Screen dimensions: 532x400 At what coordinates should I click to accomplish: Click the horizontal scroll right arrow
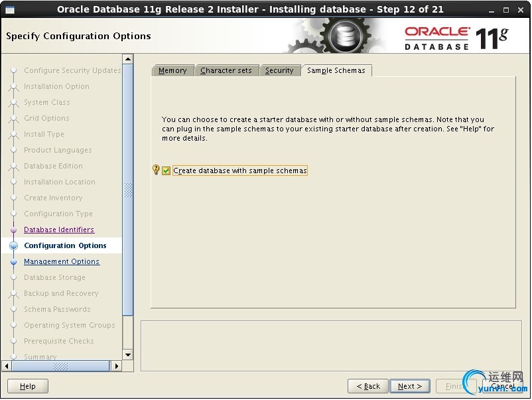[117, 366]
